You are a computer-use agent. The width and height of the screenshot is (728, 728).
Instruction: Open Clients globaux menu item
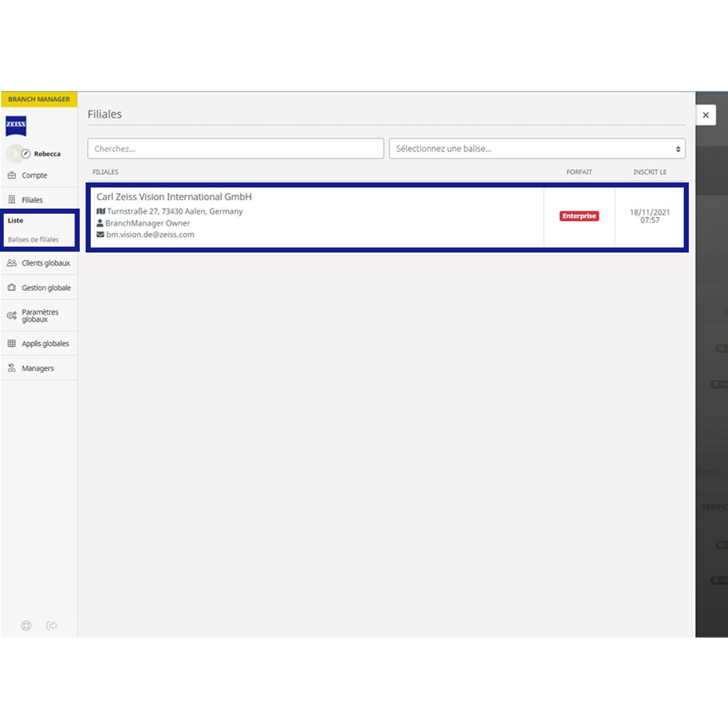(x=39, y=263)
